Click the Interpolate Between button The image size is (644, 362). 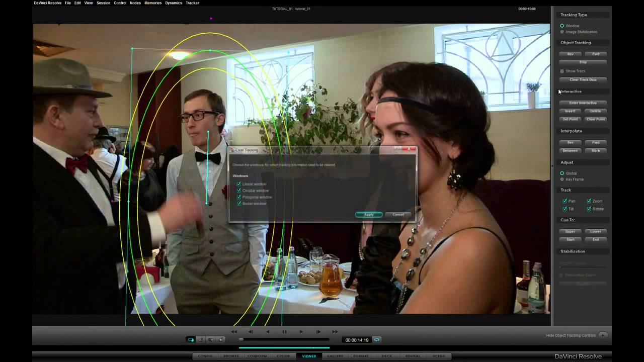tap(571, 150)
